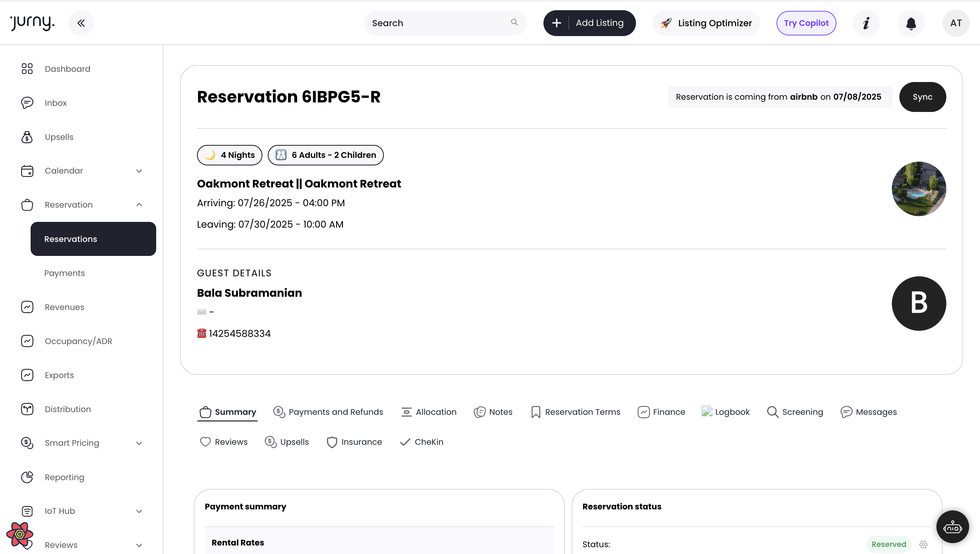Open Inbox from sidebar

[55, 103]
